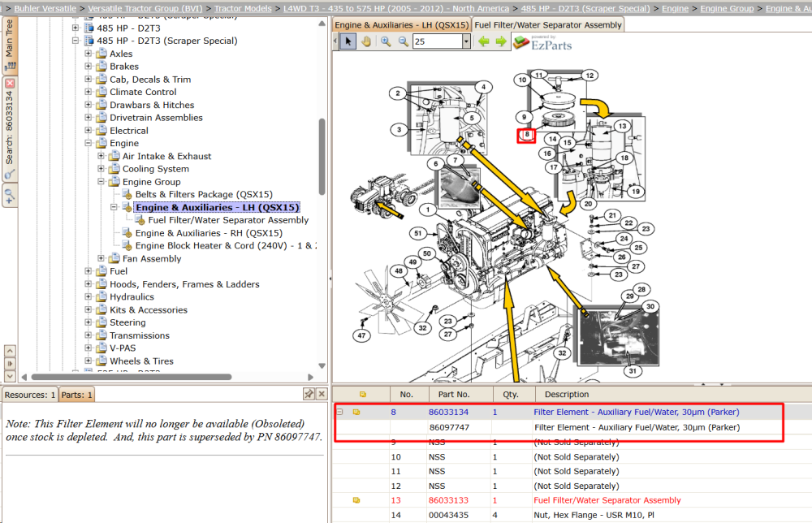Image resolution: width=812 pixels, height=523 pixels.
Task: Expand the Hydraulics tree node
Action: pyautogui.click(x=88, y=296)
